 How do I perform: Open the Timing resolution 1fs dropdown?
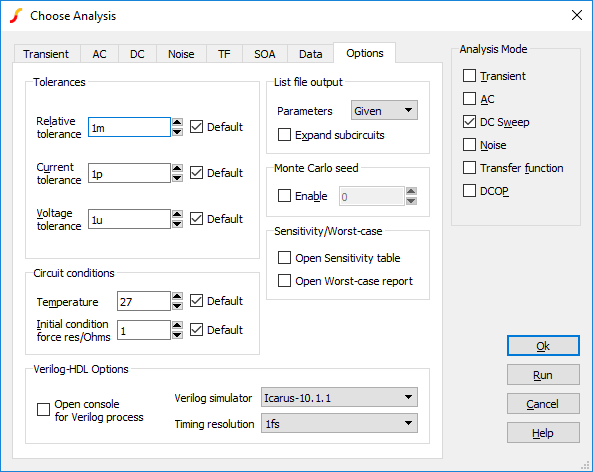coord(339,423)
